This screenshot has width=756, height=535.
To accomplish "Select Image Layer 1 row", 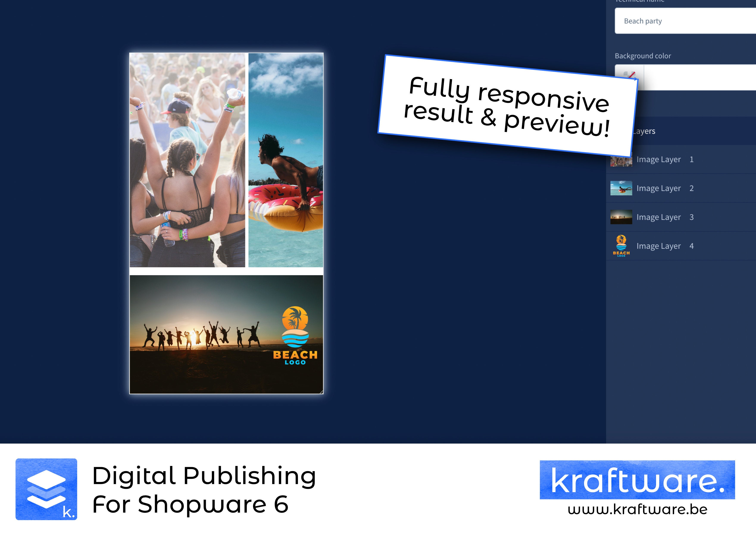I will pos(681,159).
